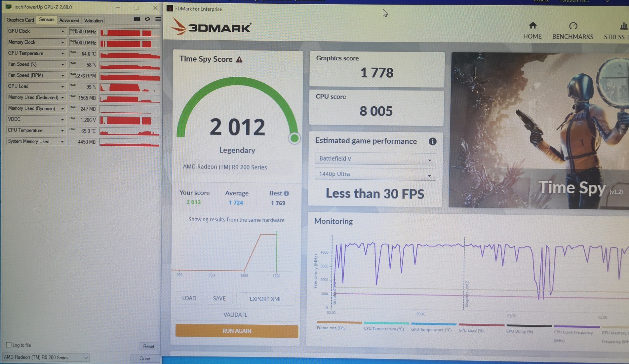The width and height of the screenshot is (629, 364).
Task: Click the CPU Temperature history graph in GPU-Z
Action: tap(130, 131)
